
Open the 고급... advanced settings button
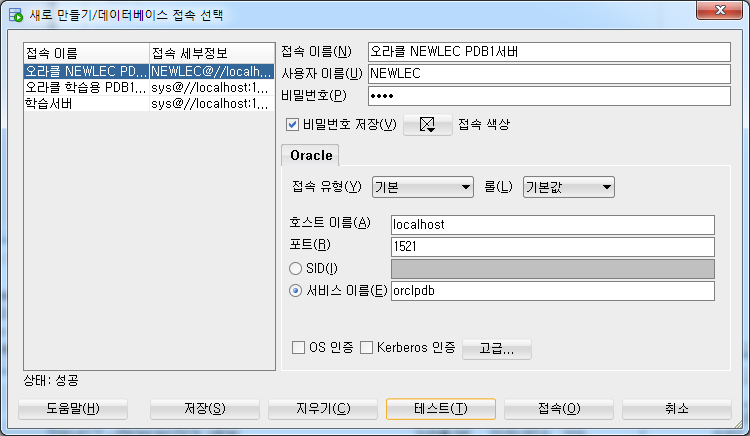tap(496, 349)
